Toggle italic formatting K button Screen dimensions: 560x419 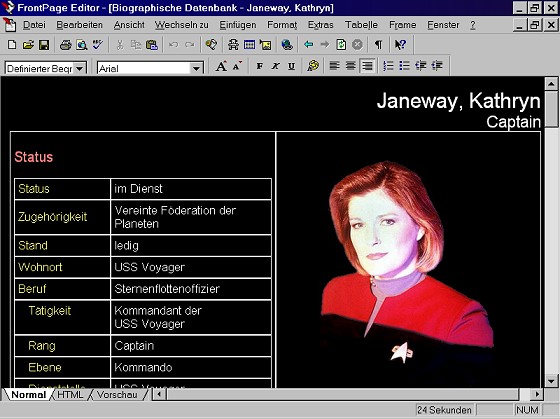pos(275,66)
